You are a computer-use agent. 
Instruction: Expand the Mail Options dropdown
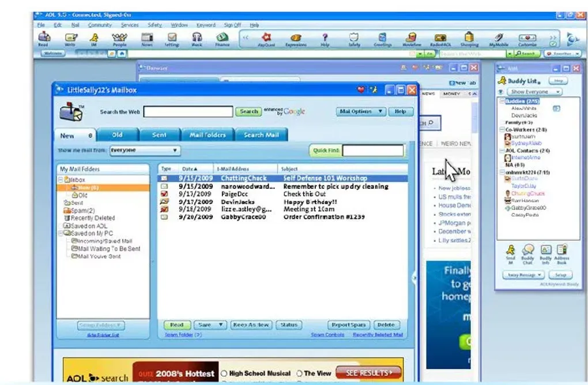pyautogui.click(x=361, y=111)
